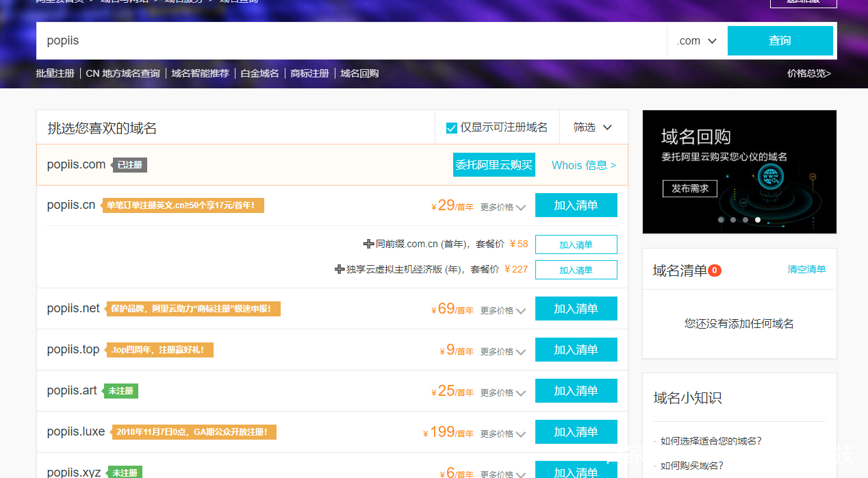Expand 更多价格 for popiis.cn

click(502, 207)
